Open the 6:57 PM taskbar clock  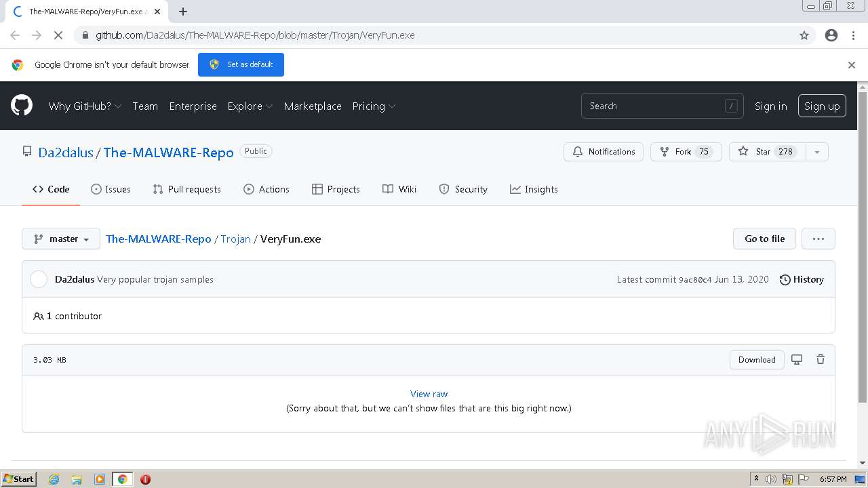(x=833, y=479)
